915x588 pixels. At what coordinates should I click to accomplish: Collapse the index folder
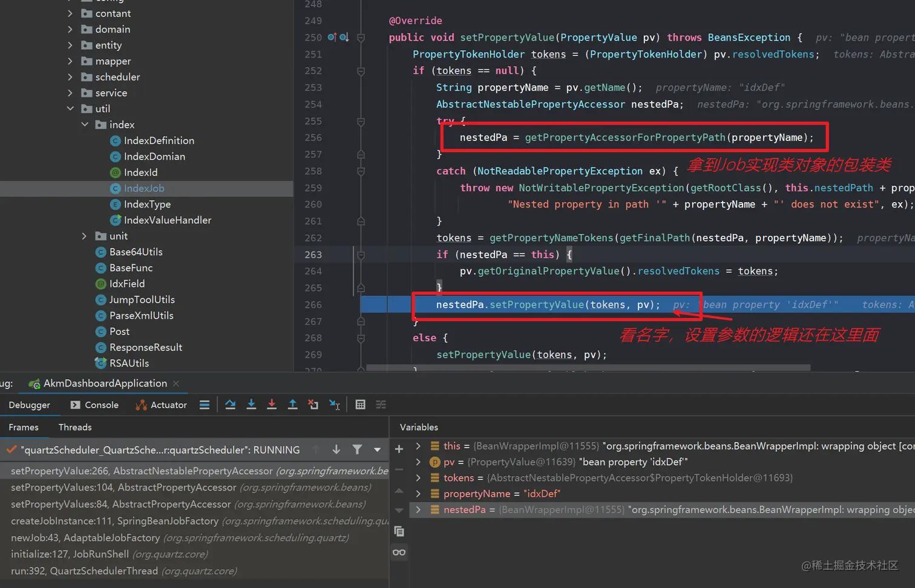(x=85, y=125)
